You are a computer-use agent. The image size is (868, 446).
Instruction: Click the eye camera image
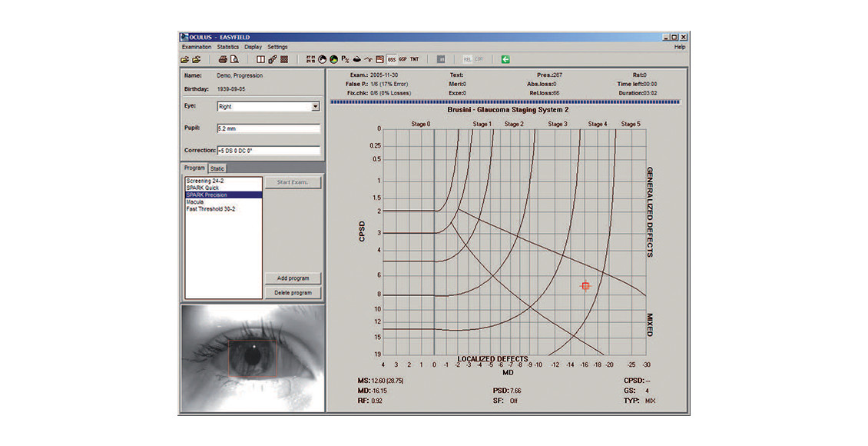253,358
